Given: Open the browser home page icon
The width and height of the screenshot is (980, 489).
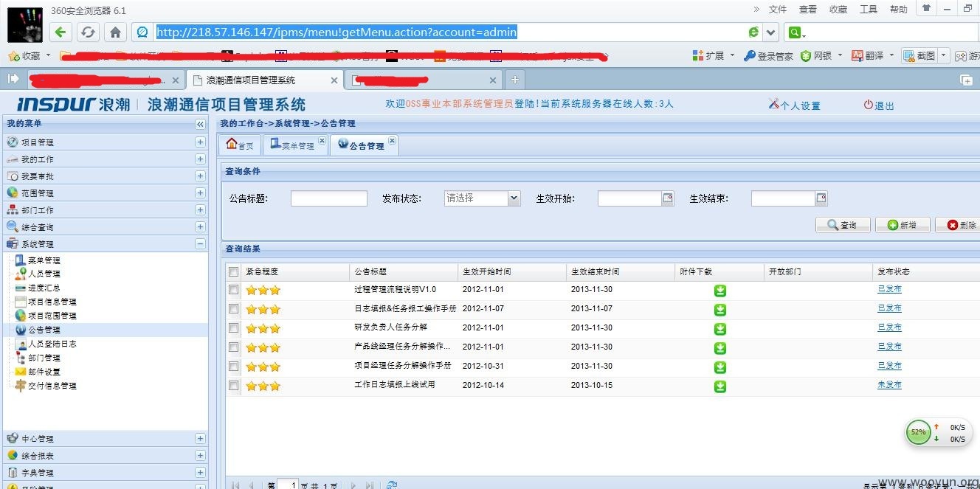Looking at the screenshot, I should click(115, 32).
